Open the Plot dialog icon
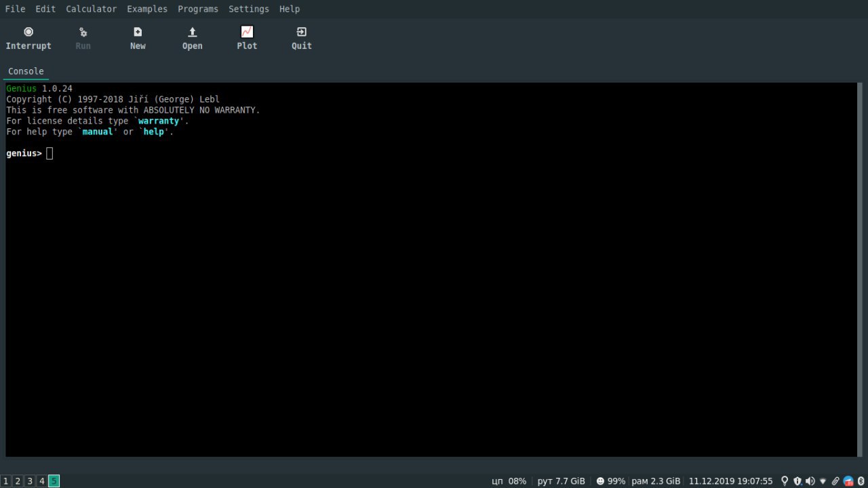 tap(247, 32)
